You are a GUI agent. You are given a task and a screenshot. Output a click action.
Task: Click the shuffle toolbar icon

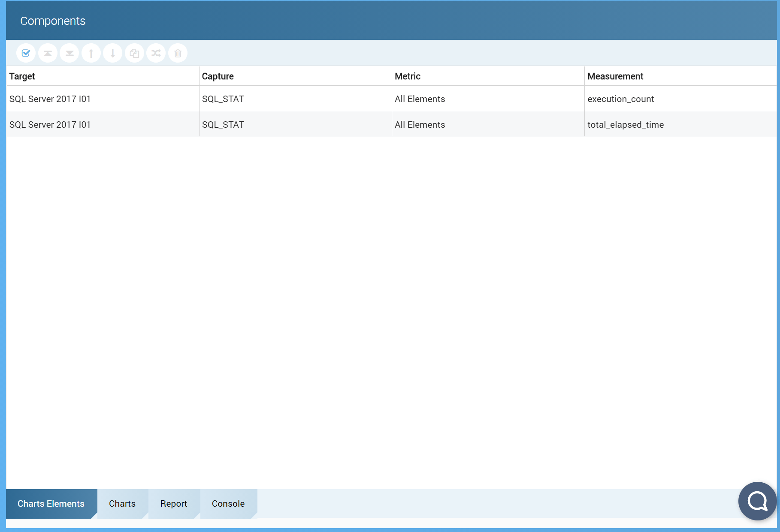156,53
